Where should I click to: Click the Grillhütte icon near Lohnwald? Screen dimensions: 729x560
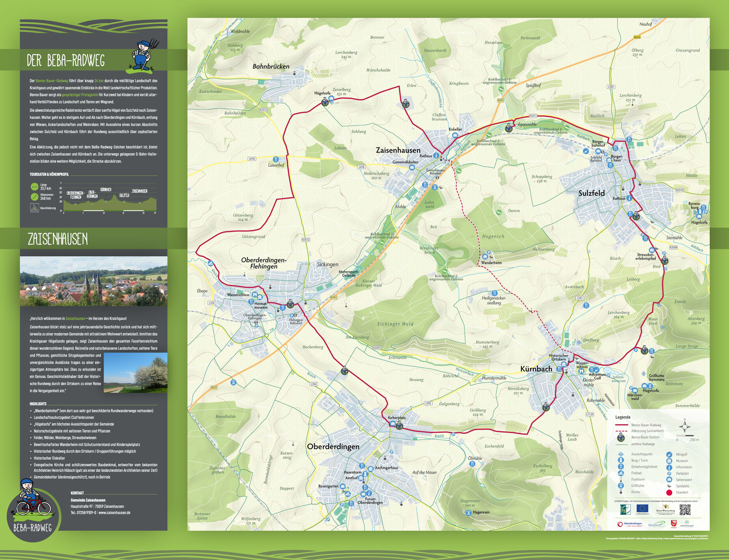(x=435, y=187)
